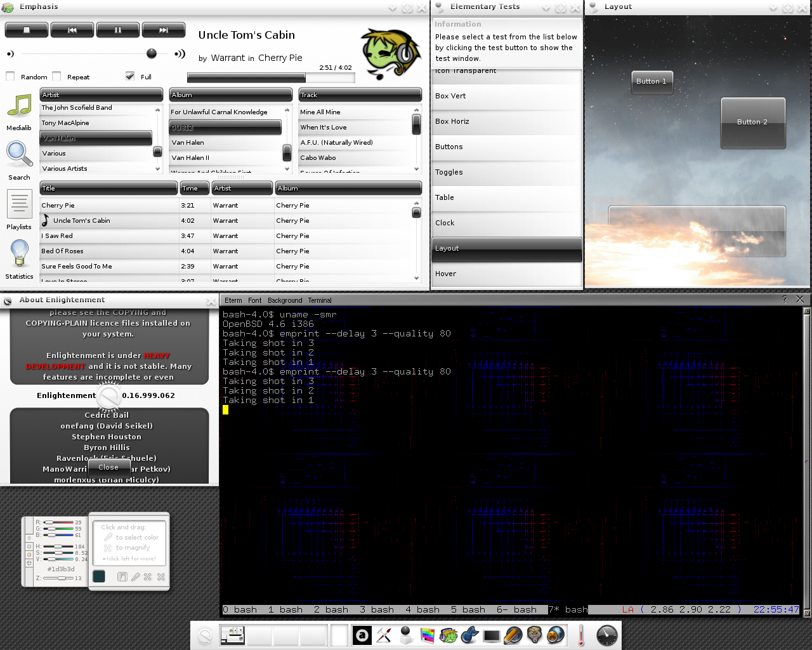
Task: Click the Emphasis album art mascot image
Action: pos(391,54)
